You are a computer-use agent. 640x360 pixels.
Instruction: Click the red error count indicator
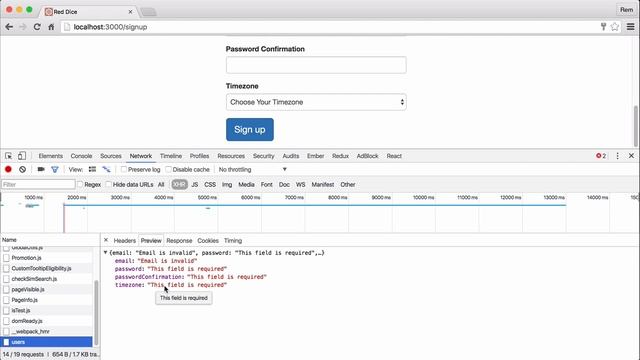(x=601, y=156)
